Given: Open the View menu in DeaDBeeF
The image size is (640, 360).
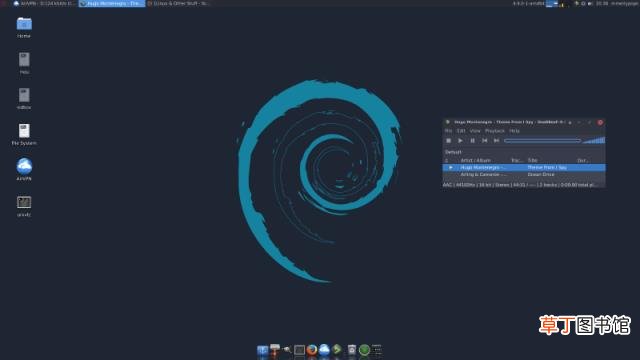Looking at the screenshot, I should pos(475,131).
